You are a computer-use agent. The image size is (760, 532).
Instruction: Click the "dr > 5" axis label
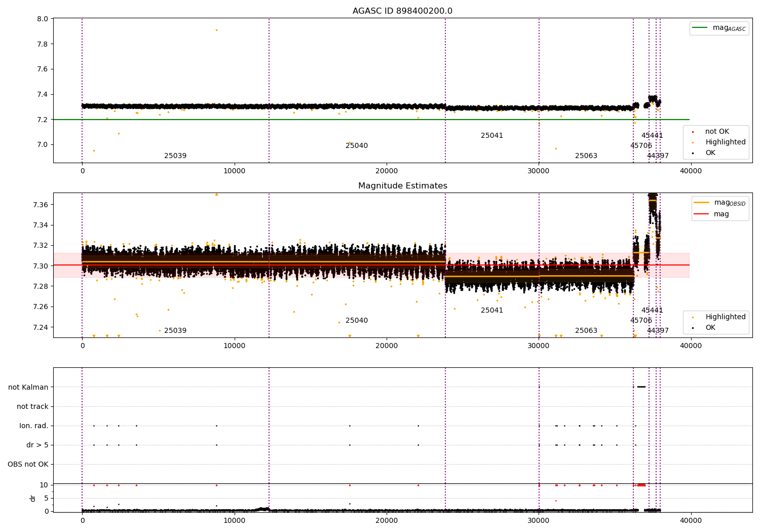point(37,445)
